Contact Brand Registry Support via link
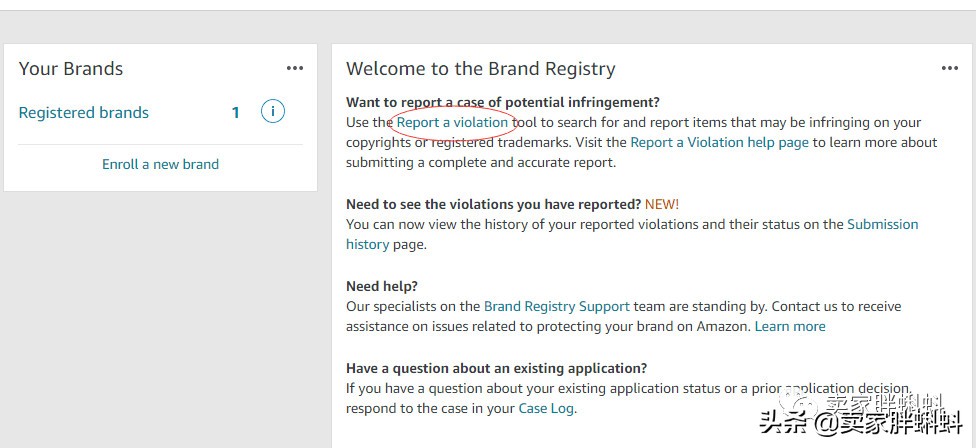Image resolution: width=976 pixels, height=448 pixels. 557,306
